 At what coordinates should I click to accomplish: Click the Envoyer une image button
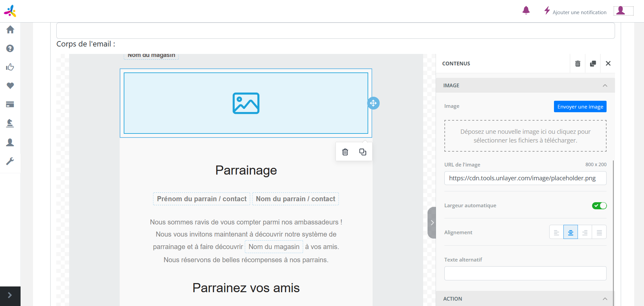point(580,106)
